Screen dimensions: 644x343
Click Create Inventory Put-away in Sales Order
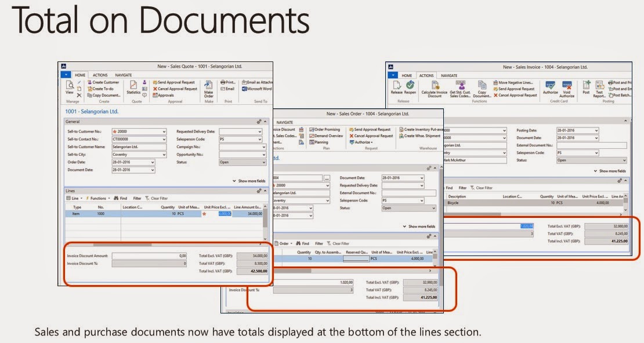pos(421,129)
